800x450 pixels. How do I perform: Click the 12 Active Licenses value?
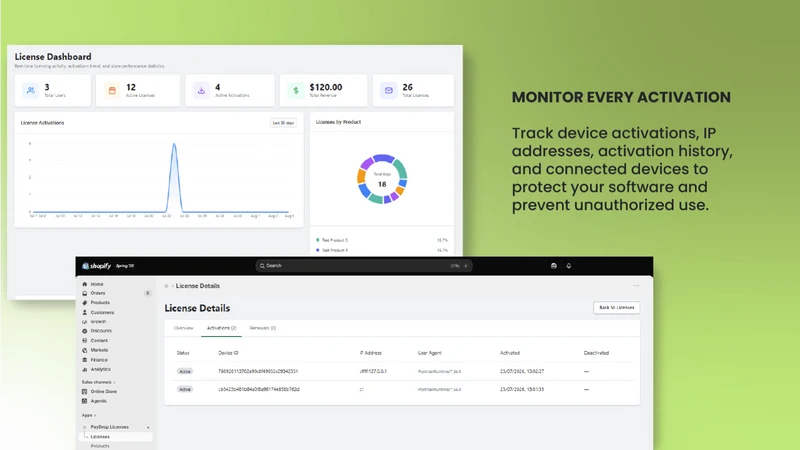131,87
